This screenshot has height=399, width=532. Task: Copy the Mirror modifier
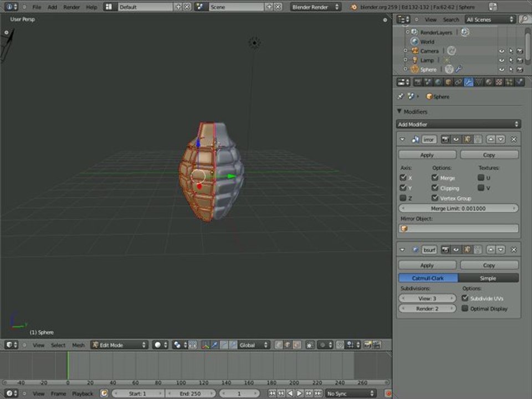pos(489,155)
